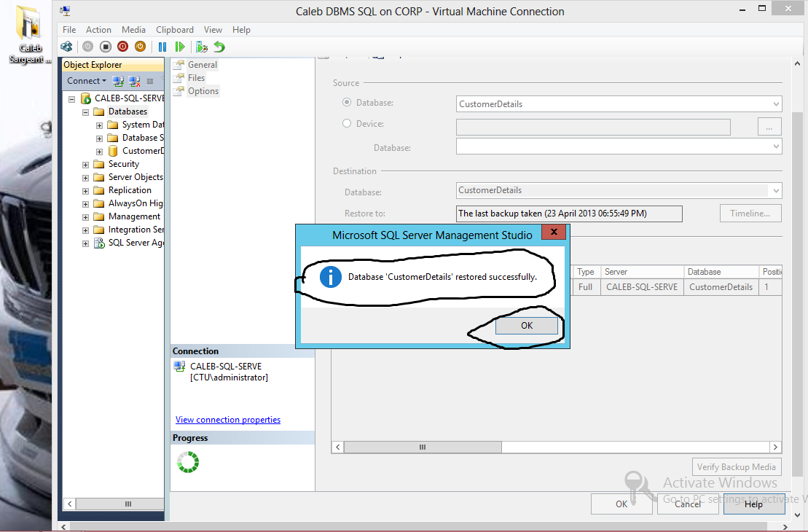The image size is (808, 532).
Task: Click the red Shut Down icon
Action: [122, 47]
